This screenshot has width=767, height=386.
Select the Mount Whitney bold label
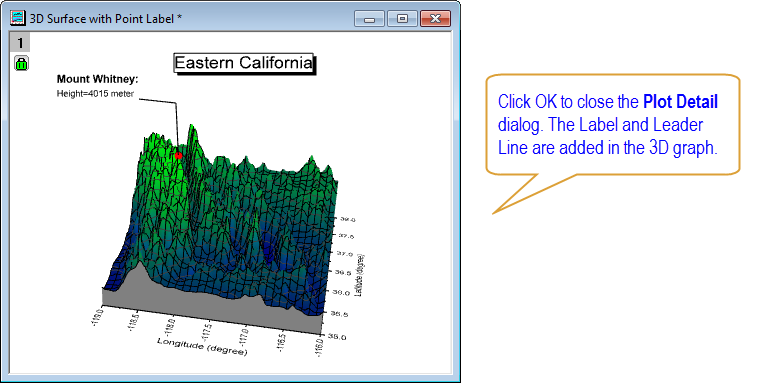click(x=97, y=79)
